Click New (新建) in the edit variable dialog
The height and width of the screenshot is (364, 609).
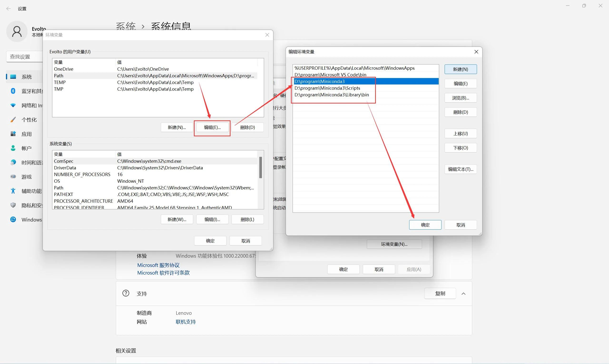[x=460, y=69]
